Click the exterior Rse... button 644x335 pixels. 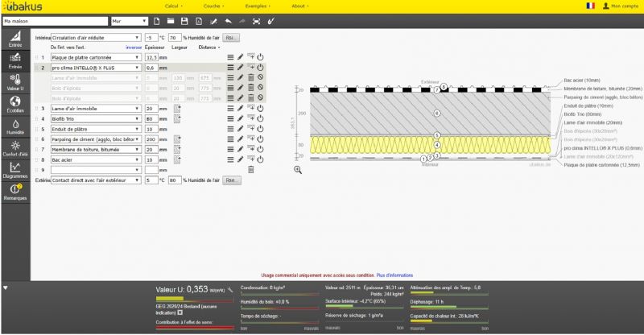click(x=232, y=180)
